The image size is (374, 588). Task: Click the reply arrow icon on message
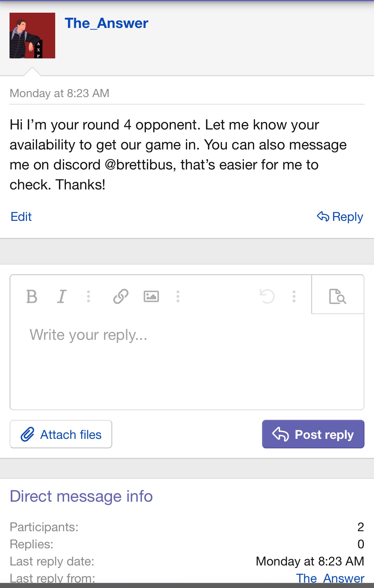point(323,216)
